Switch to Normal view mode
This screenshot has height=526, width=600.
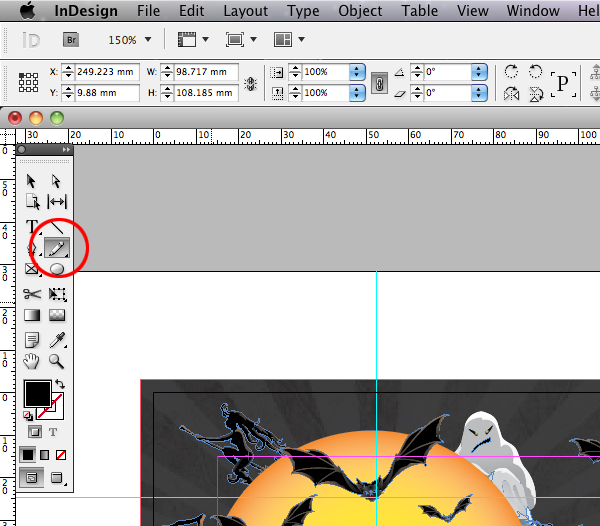31,477
